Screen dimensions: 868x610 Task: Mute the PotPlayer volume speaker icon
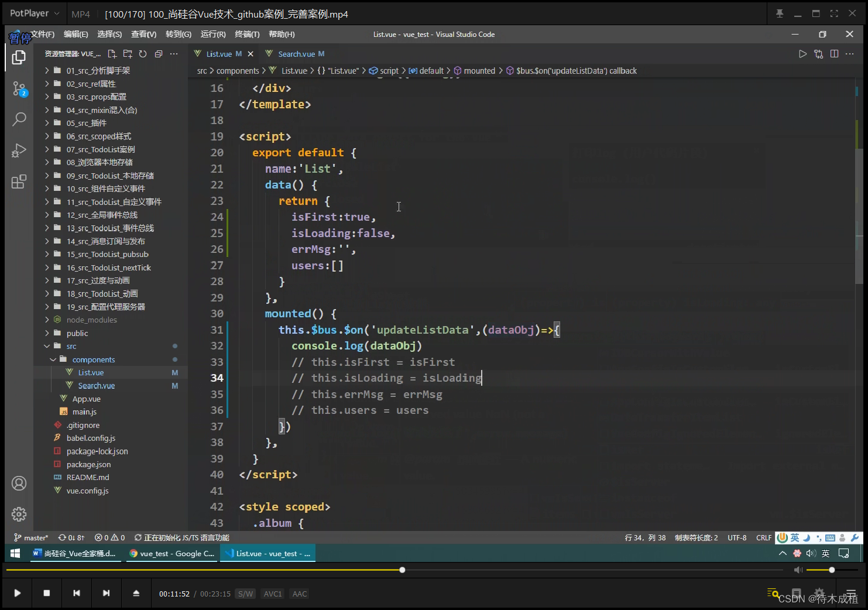tap(798, 570)
